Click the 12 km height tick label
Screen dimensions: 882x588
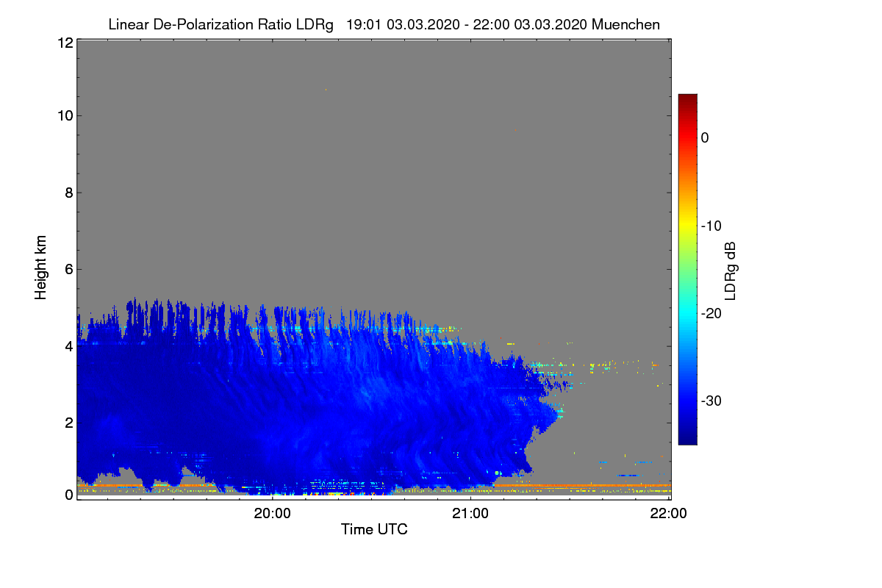(x=64, y=43)
